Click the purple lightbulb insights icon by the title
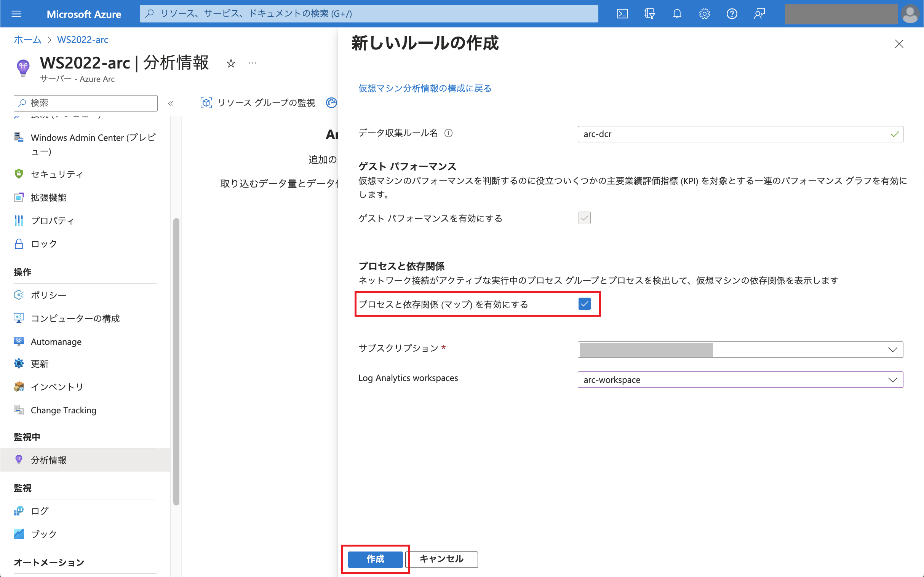Viewport: 924px width, 577px height. [23, 68]
